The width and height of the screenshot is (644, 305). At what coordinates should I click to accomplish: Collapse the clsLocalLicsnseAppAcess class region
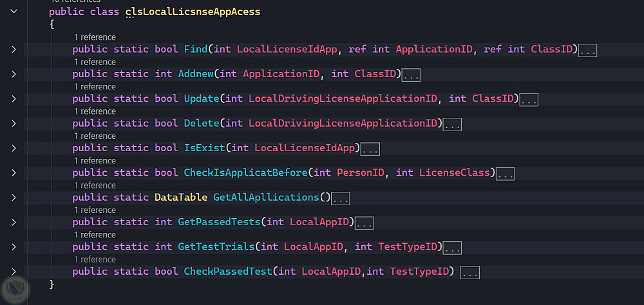click(14, 12)
